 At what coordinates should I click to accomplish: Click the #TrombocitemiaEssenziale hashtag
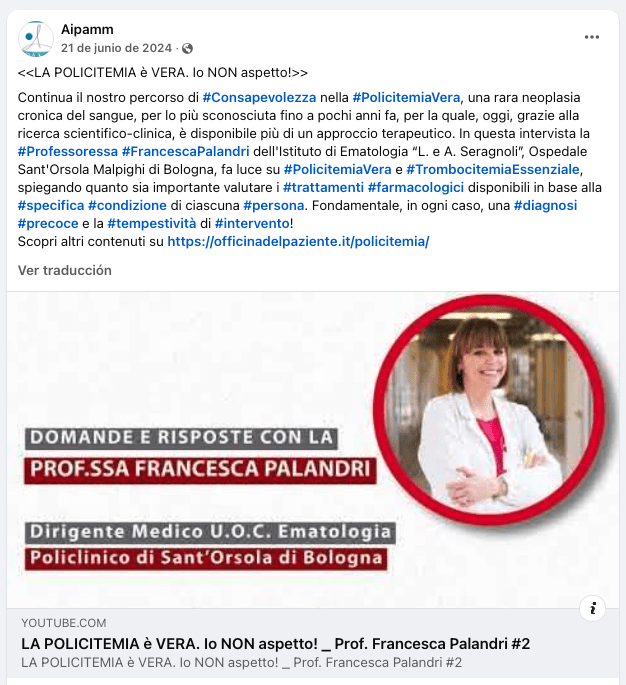(493, 170)
